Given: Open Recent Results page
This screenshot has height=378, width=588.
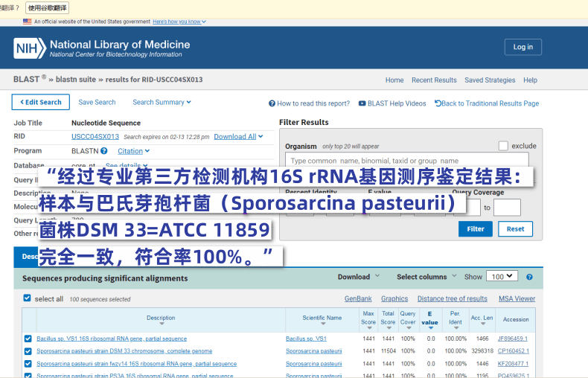Looking at the screenshot, I should [x=434, y=80].
